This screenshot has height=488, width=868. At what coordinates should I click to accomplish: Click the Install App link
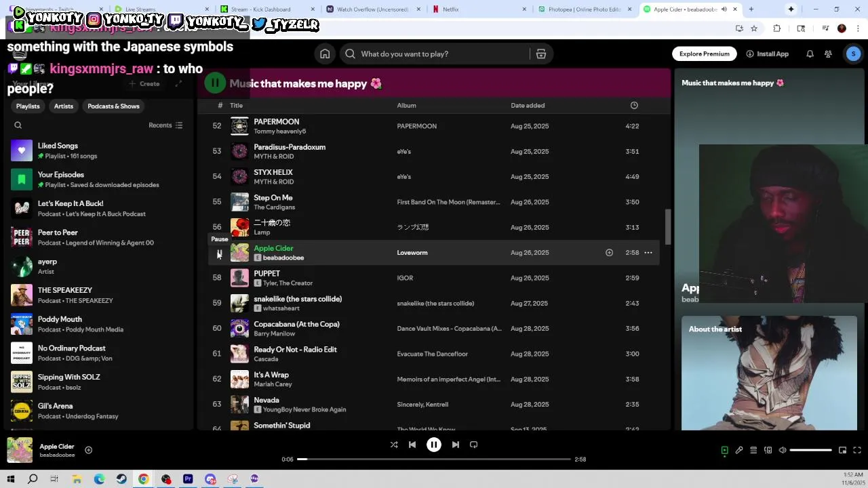pos(767,54)
